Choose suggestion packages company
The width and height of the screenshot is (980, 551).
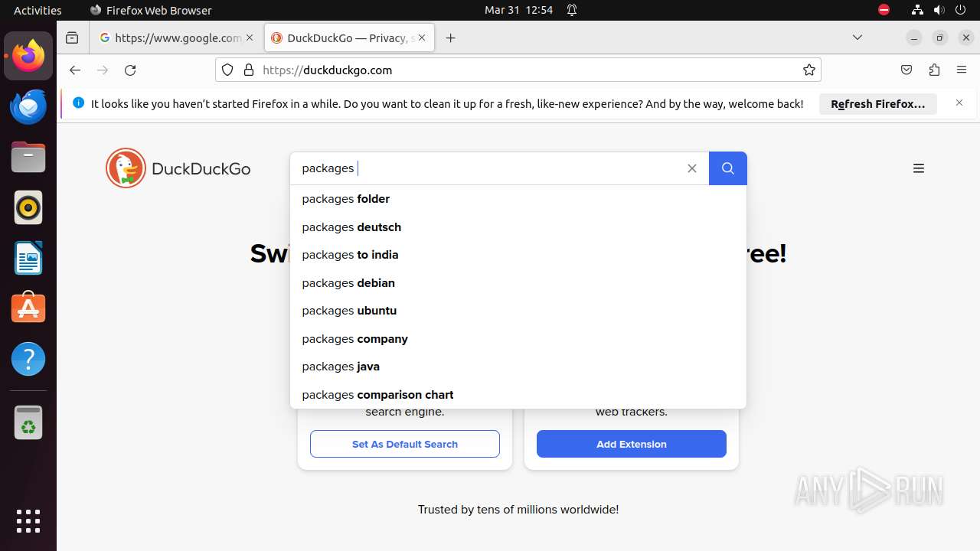[518, 339]
